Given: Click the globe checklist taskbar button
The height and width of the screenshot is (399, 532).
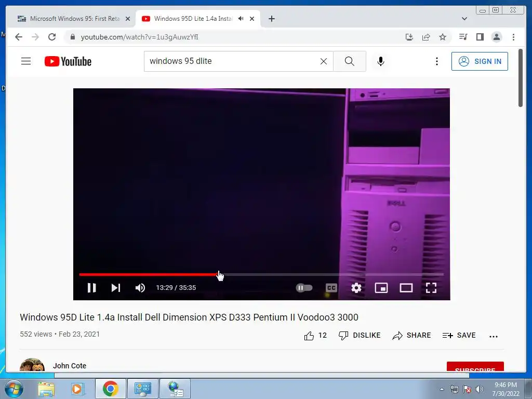Looking at the screenshot, I should 175,389.
